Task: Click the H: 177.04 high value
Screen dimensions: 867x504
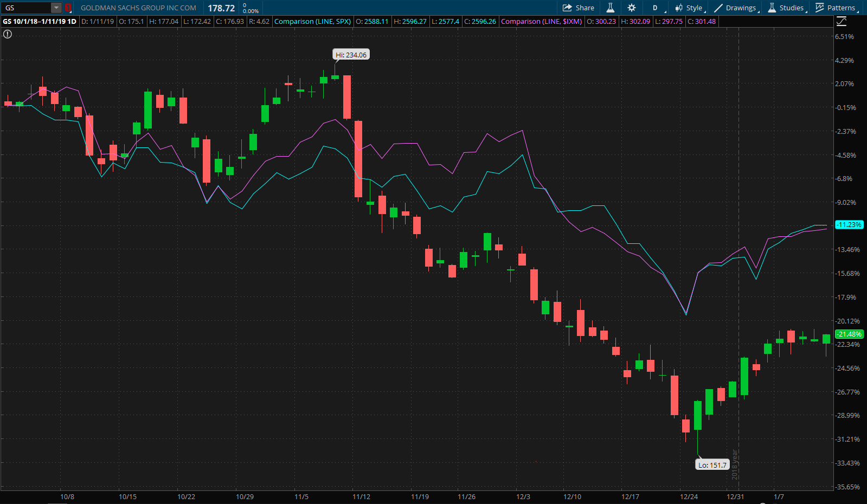Action: pos(164,22)
